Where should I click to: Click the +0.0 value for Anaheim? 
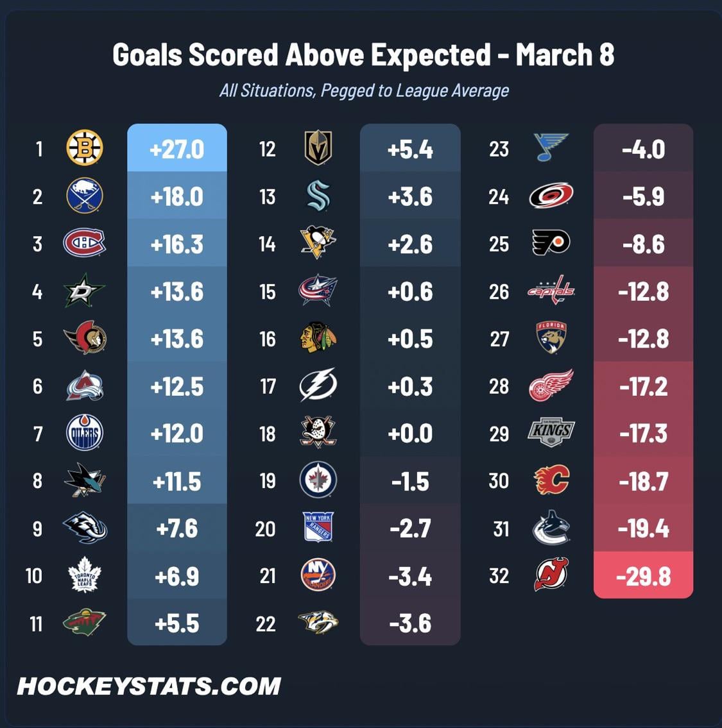(x=410, y=434)
